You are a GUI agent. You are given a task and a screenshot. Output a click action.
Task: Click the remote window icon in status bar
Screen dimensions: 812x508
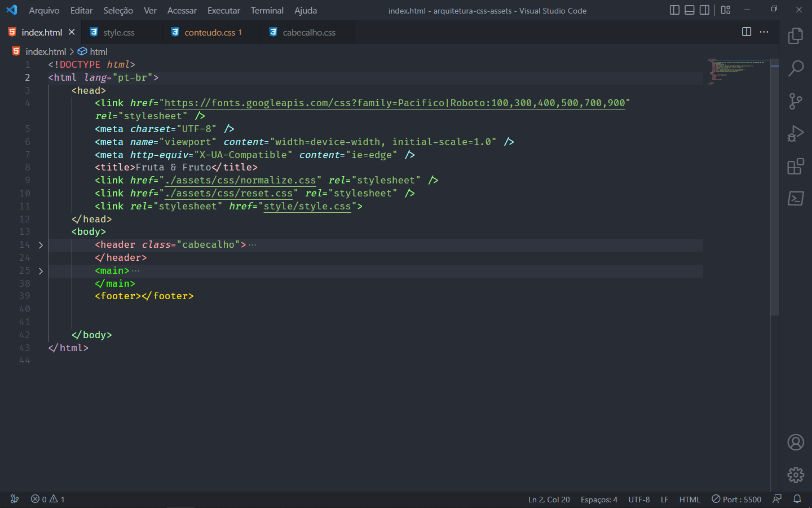point(15,499)
